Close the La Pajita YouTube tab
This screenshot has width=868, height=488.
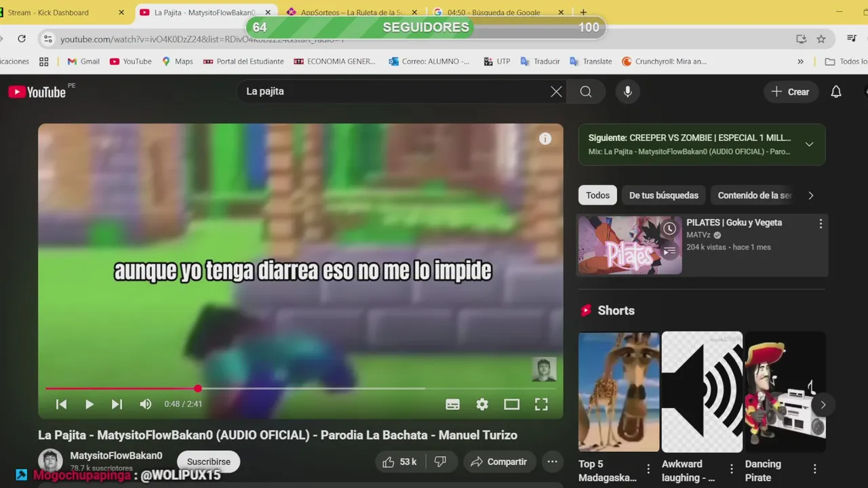tap(267, 12)
